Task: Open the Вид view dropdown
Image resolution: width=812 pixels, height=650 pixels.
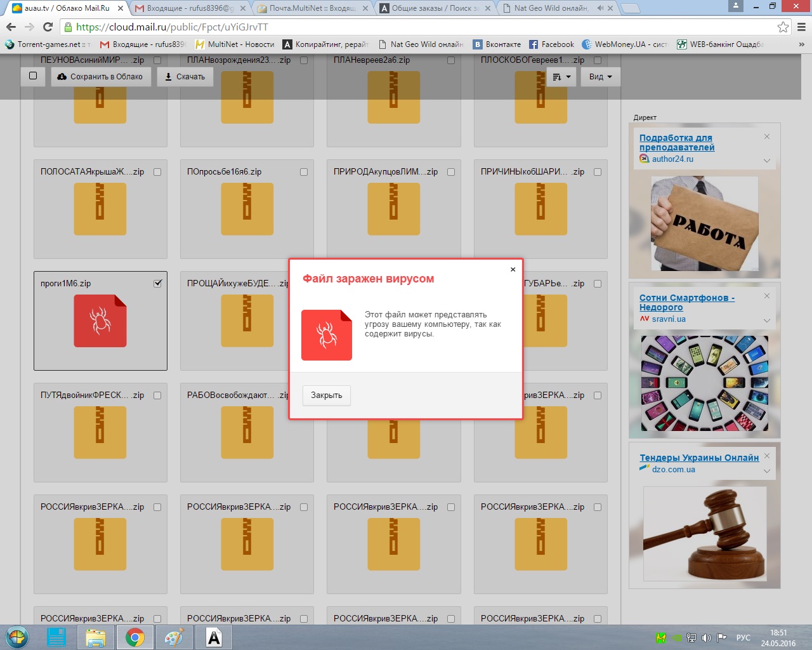Action: (600, 77)
